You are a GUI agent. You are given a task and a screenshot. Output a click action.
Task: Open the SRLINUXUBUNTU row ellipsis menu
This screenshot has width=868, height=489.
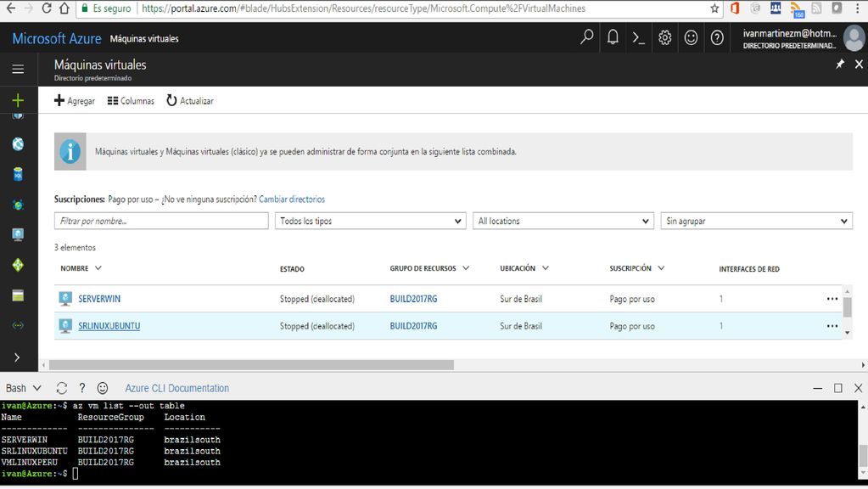[x=832, y=326]
